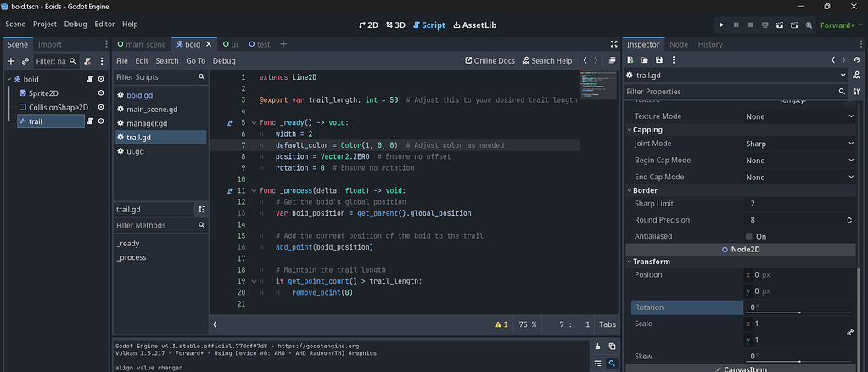Run the project with the play icon
The height and width of the screenshot is (372, 868).
point(722,25)
